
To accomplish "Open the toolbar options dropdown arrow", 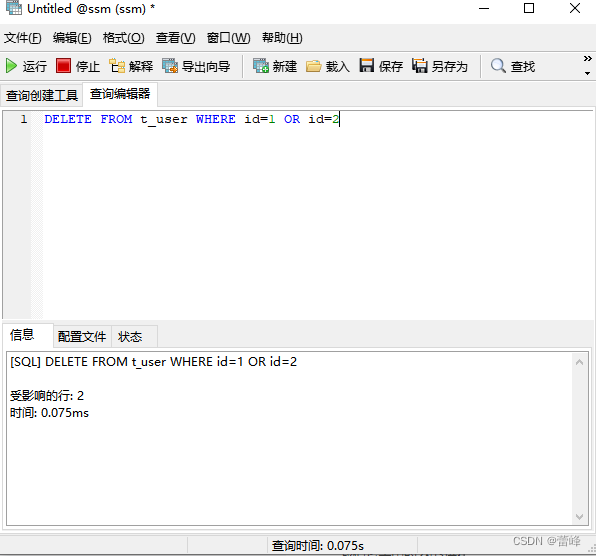I will 588,73.
